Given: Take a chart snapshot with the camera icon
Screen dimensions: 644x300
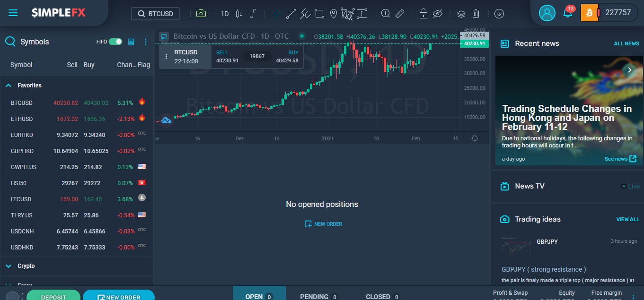Looking at the screenshot, I should (201, 14).
